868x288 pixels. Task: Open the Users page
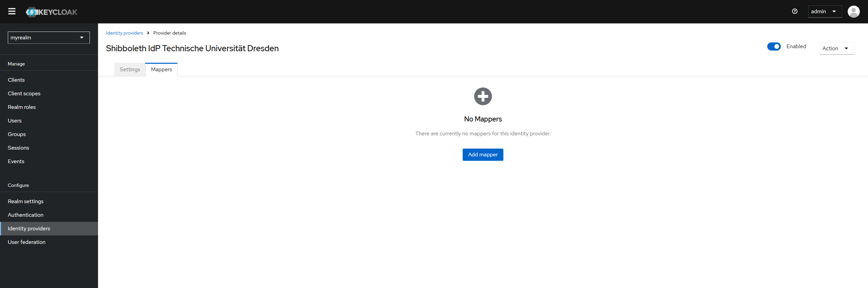15,121
